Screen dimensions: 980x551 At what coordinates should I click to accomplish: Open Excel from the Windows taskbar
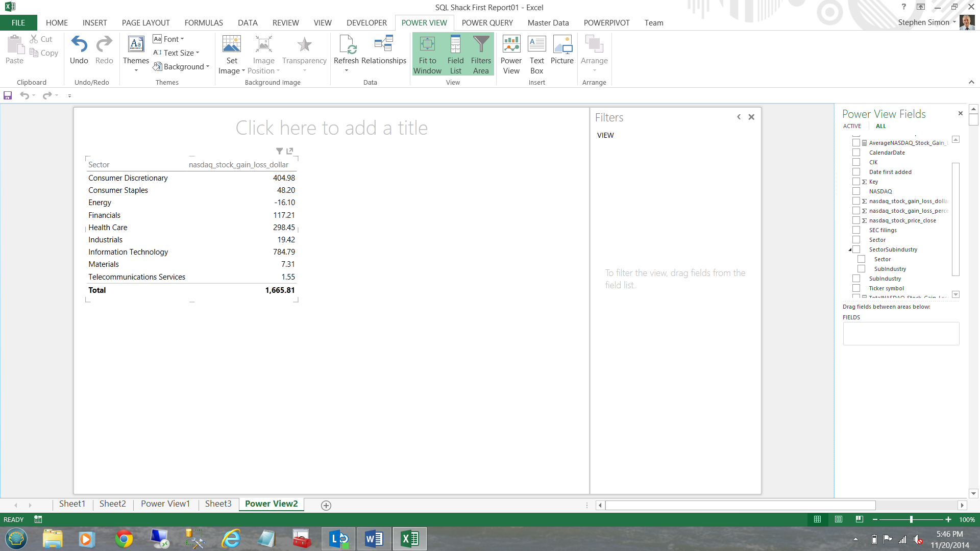[x=409, y=539]
